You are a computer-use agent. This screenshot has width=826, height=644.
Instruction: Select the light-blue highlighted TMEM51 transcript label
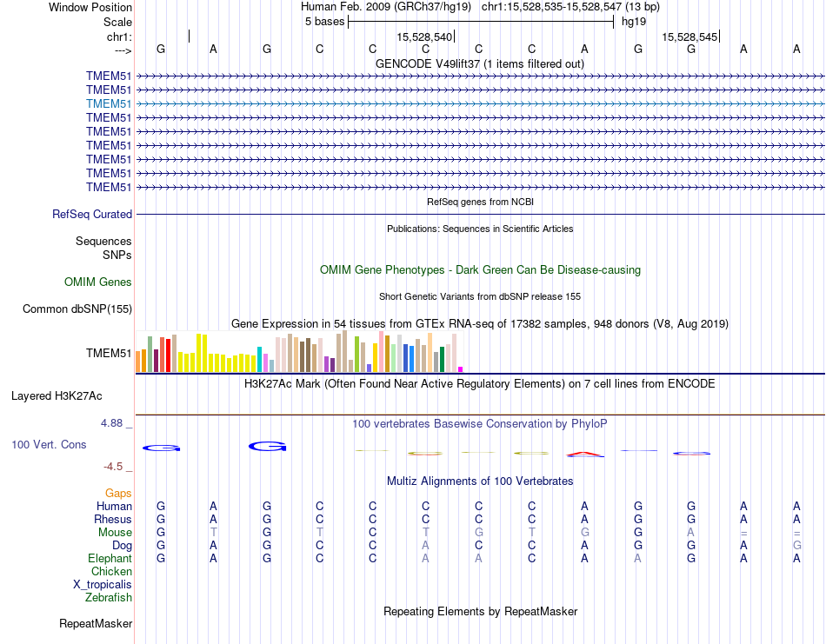[x=109, y=103]
